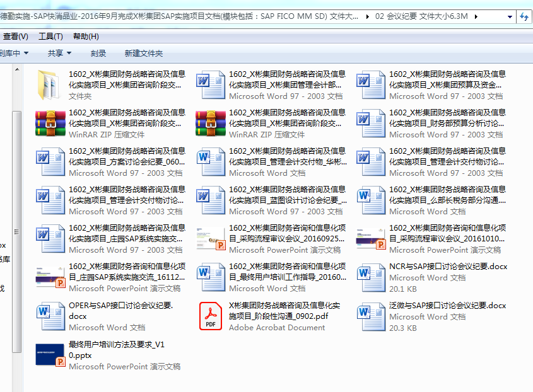Screen dimensions: 533x392
Task: Select file name 么部长税务部分沟通
Action: point(448,195)
